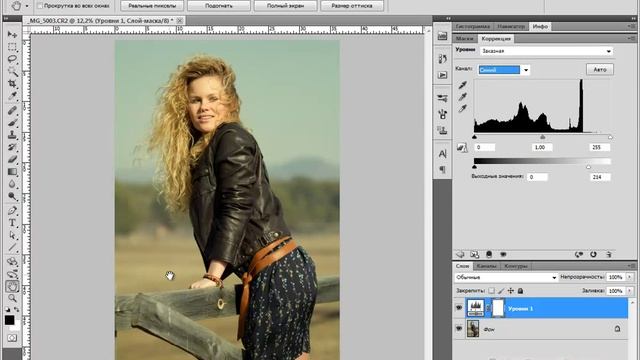Screen dimensions: 640x360
Task: Delete the adjustment layer via trash icon
Action: 608,254
